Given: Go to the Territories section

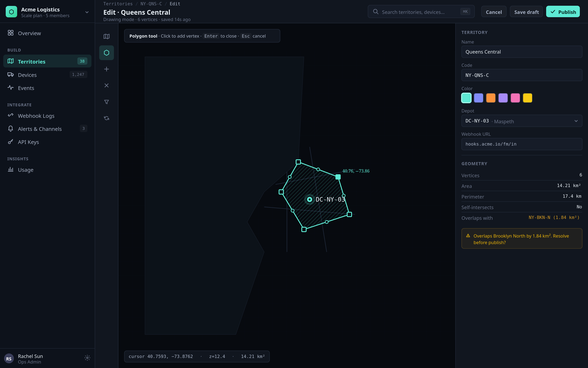Looking at the screenshot, I should [x=47, y=61].
